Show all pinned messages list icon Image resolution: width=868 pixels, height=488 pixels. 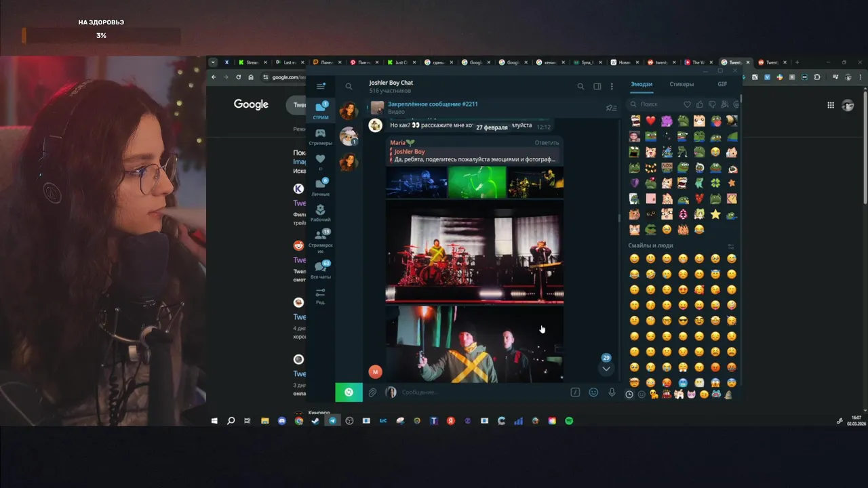pyautogui.click(x=611, y=108)
